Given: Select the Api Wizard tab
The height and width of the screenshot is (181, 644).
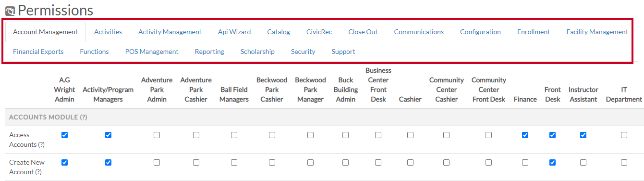Looking at the screenshot, I should click(234, 32).
